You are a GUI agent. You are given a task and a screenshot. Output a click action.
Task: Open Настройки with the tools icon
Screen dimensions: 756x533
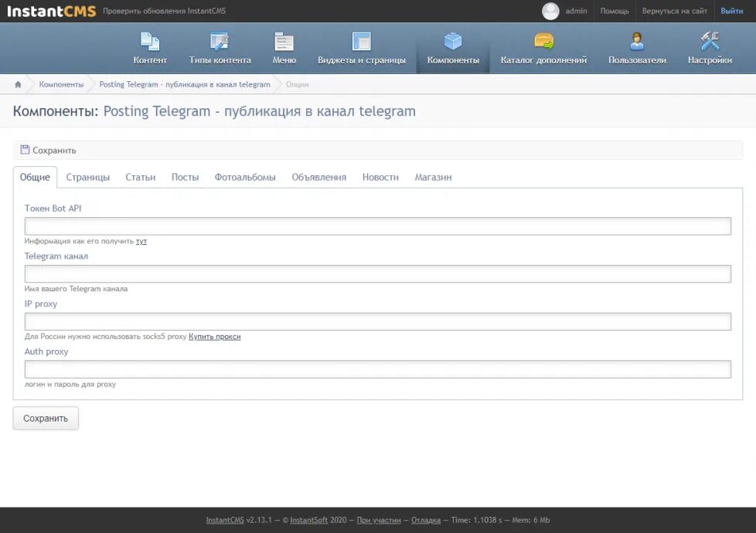[710, 48]
